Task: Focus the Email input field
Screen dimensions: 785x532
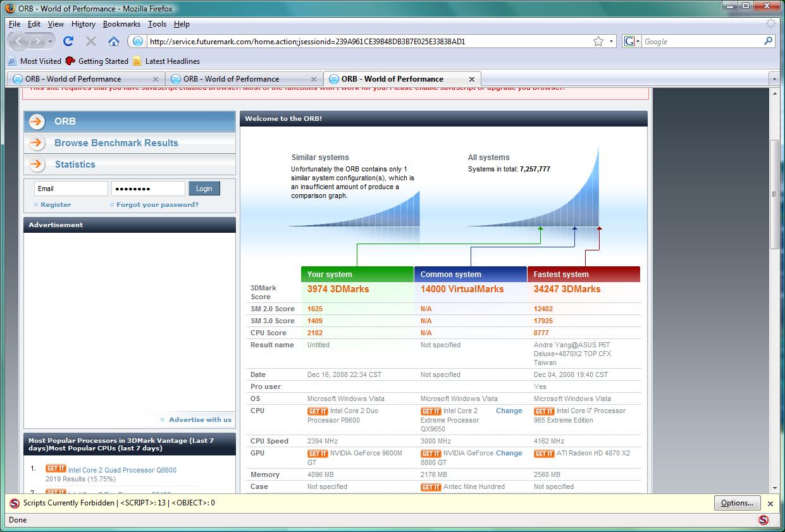Action: click(x=71, y=189)
